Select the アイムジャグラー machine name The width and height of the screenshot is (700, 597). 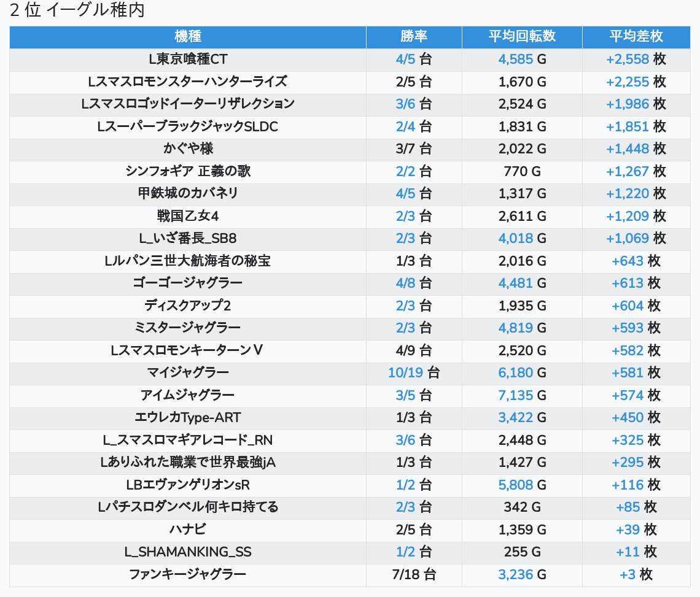coord(188,395)
